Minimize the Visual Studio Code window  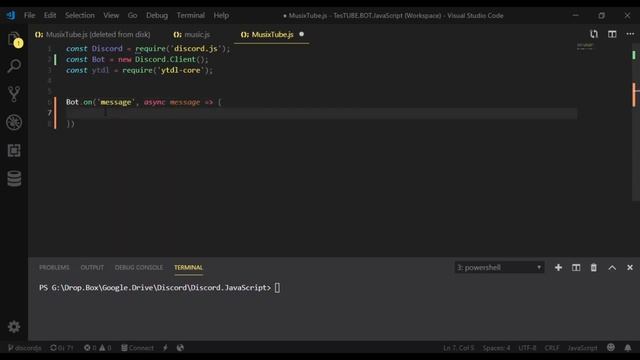click(x=576, y=16)
